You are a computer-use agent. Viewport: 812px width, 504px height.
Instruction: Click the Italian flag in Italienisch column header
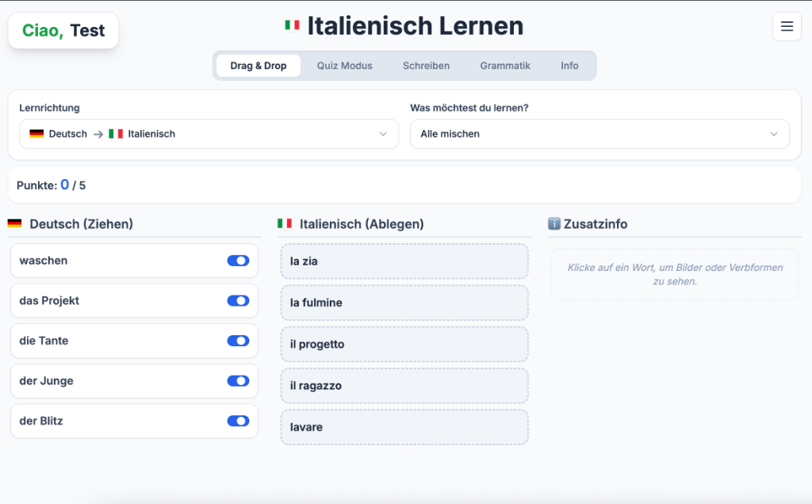click(285, 224)
